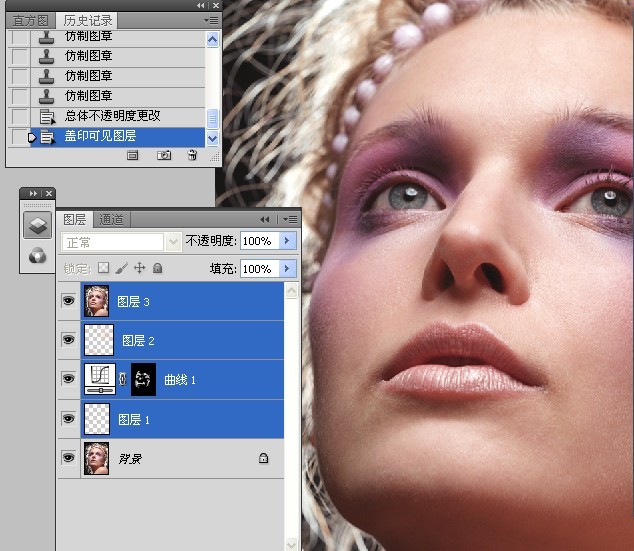This screenshot has width=634, height=551.
Task: Click the 图层 3 thumbnail
Action: coord(96,301)
